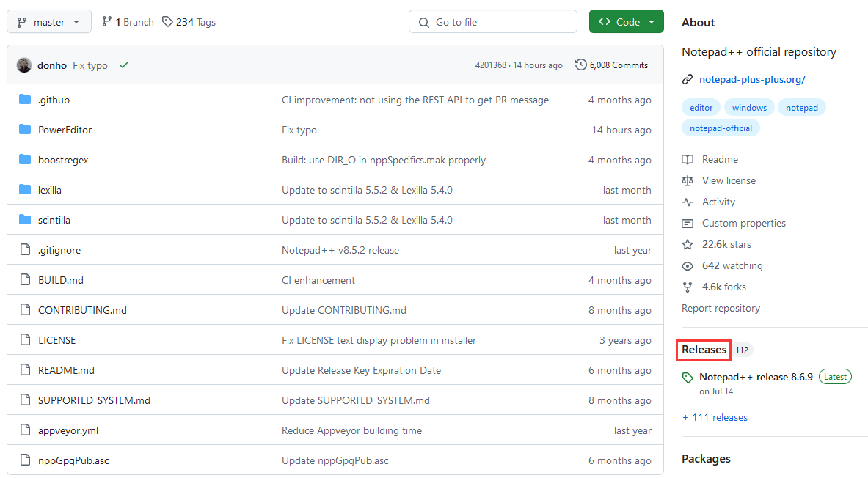Open commit 'Fix LICENSE text display problem in installer'
This screenshot has width=868, height=478.
(379, 340)
